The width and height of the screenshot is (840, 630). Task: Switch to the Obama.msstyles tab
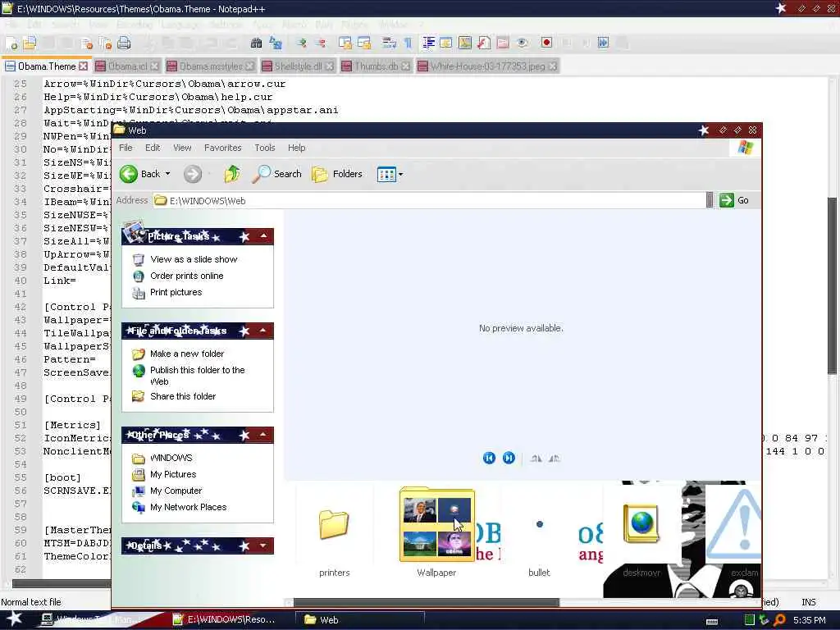pos(211,66)
